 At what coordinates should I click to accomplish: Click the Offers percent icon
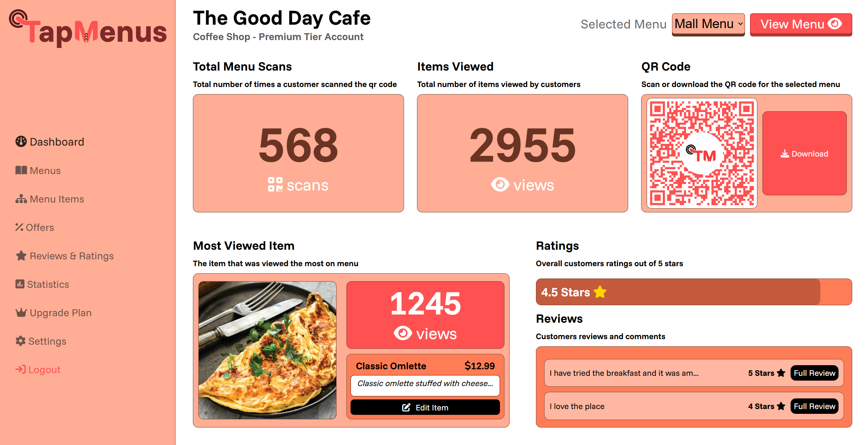(19, 227)
